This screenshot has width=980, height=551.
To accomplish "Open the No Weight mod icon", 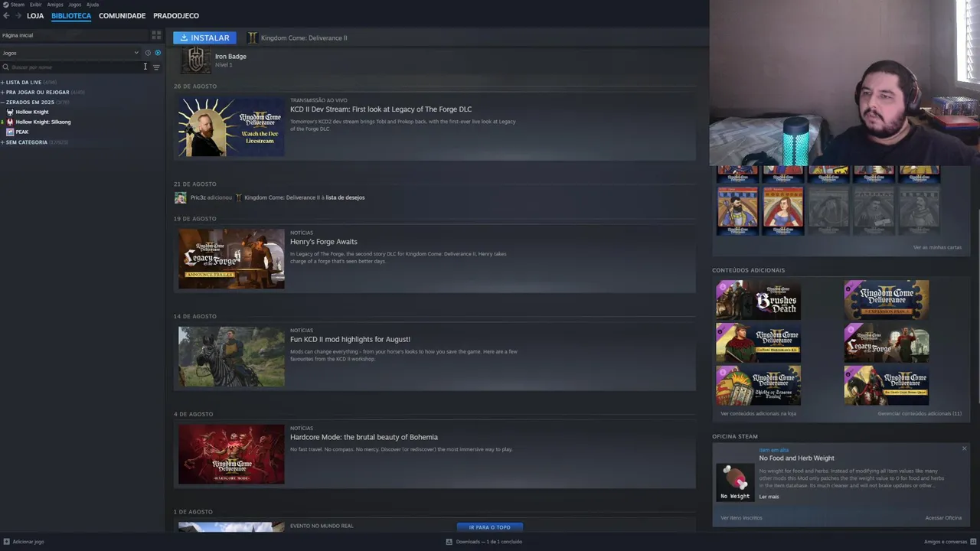I will (735, 482).
